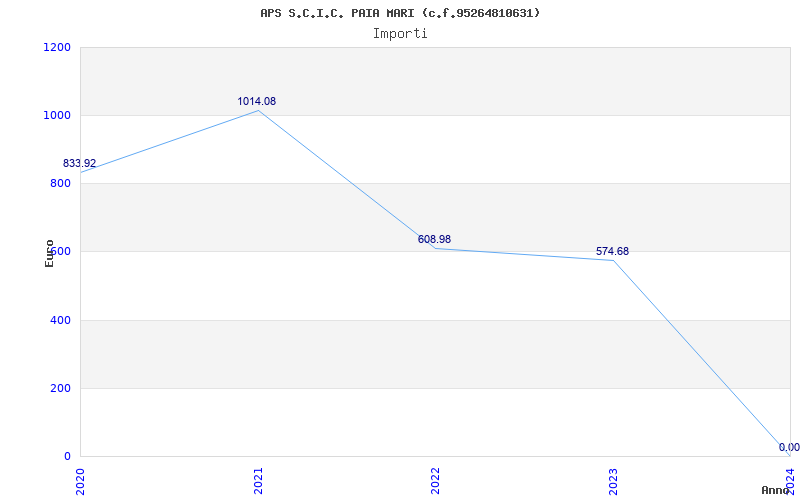The height and width of the screenshot is (500, 800).
Task: Select the 1000 y-axis tick label
Action: click(x=57, y=115)
